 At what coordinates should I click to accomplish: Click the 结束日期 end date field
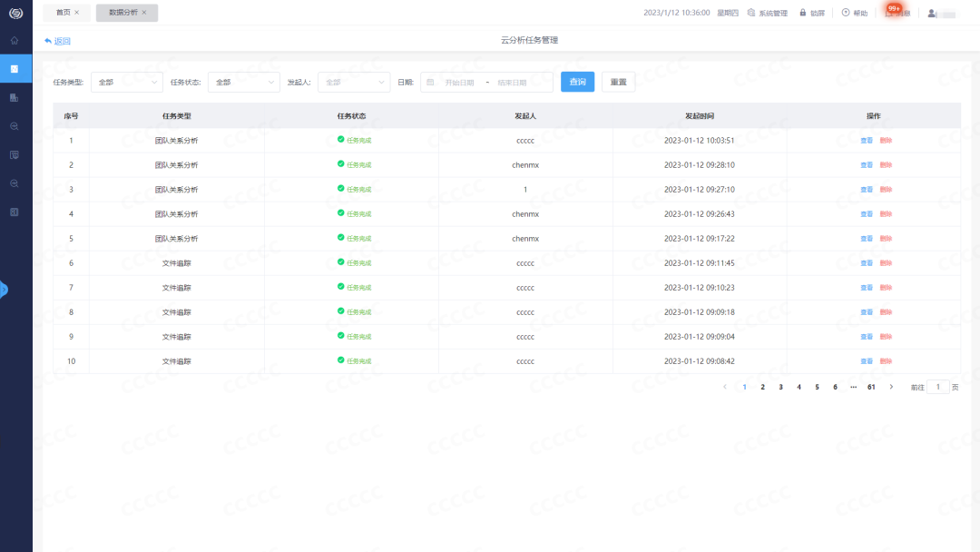pyautogui.click(x=513, y=83)
